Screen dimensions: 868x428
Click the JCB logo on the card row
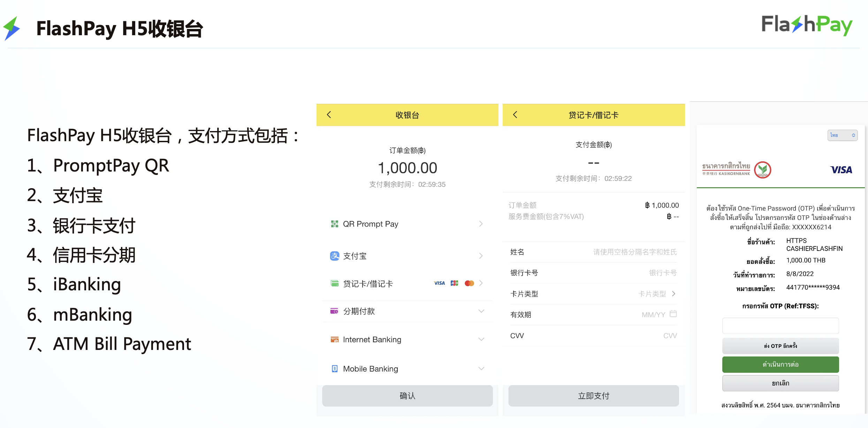tap(454, 283)
